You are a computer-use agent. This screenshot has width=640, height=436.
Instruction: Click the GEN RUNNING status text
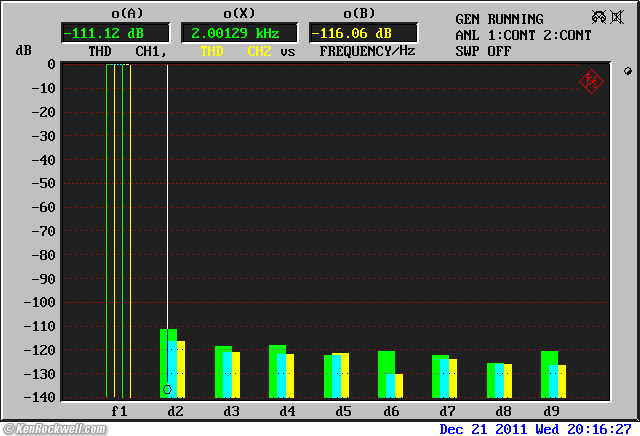click(x=499, y=19)
